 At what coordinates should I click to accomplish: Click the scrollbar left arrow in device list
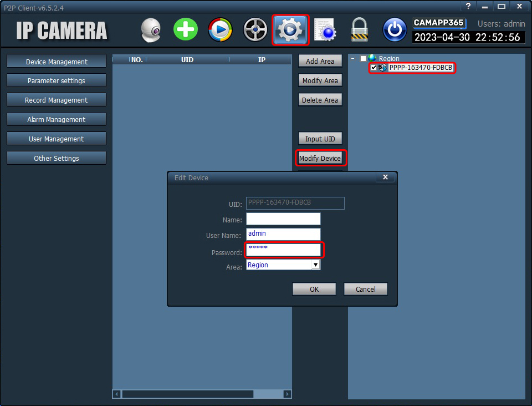click(x=116, y=394)
